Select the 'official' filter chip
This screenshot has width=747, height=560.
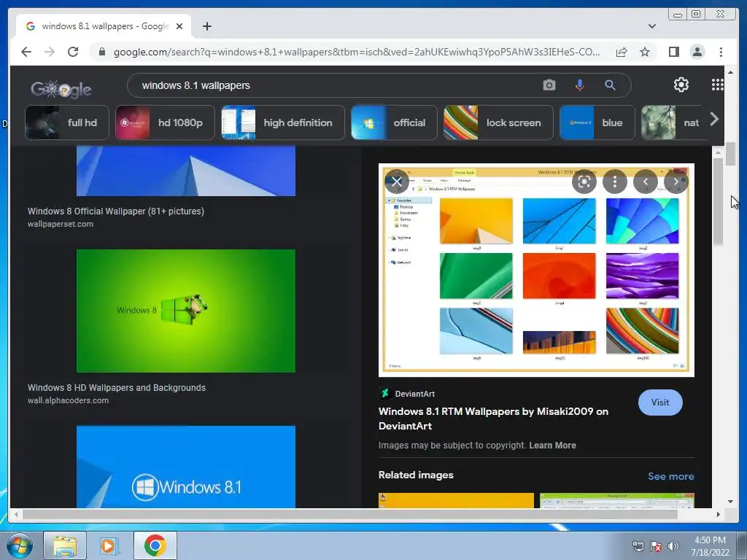click(x=394, y=122)
